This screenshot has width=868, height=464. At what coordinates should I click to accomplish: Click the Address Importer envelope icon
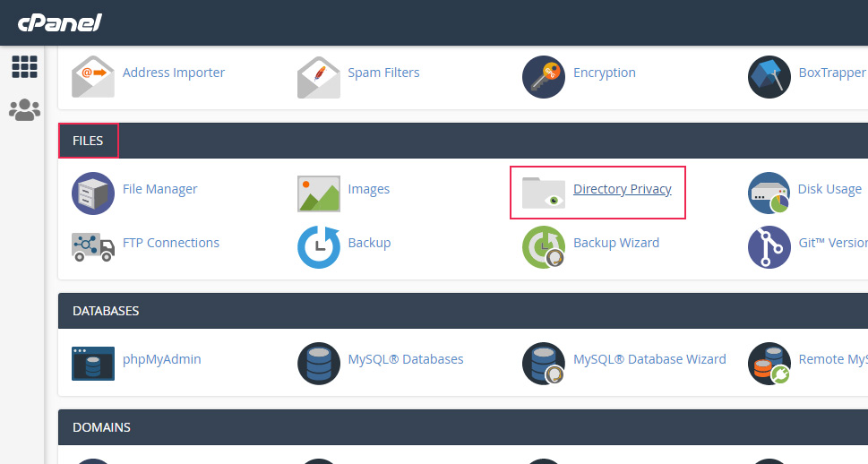tap(93, 77)
